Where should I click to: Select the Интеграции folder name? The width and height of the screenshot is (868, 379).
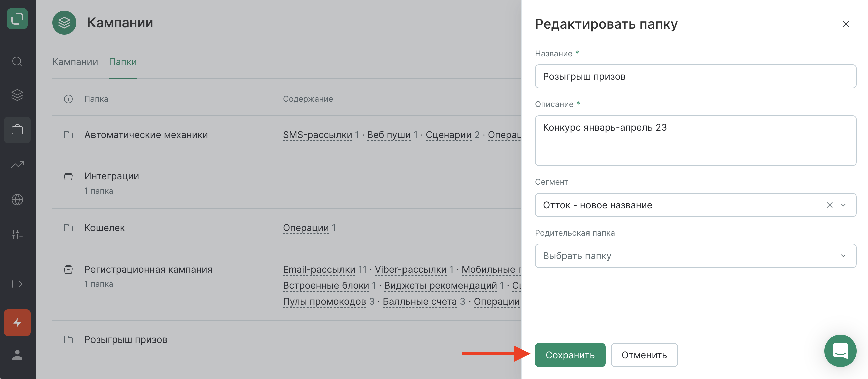click(112, 176)
